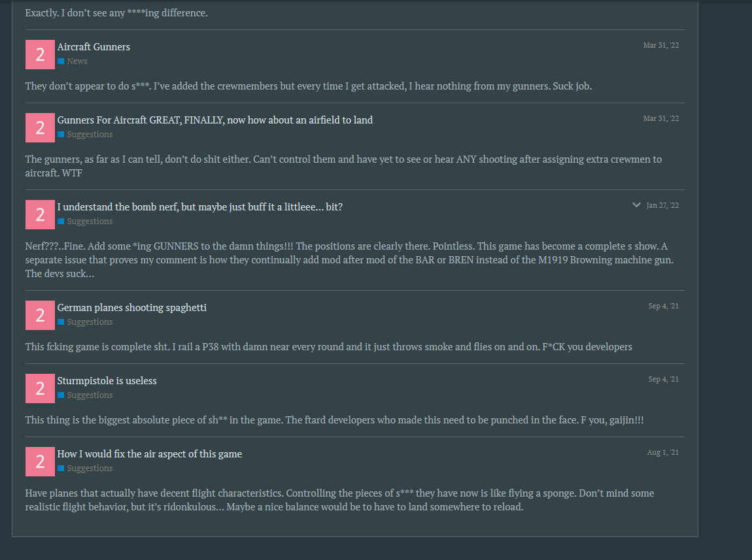Expand the bomb nerf post chevron
The width and height of the screenshot is (752, 560).
[x=636, y=205]
